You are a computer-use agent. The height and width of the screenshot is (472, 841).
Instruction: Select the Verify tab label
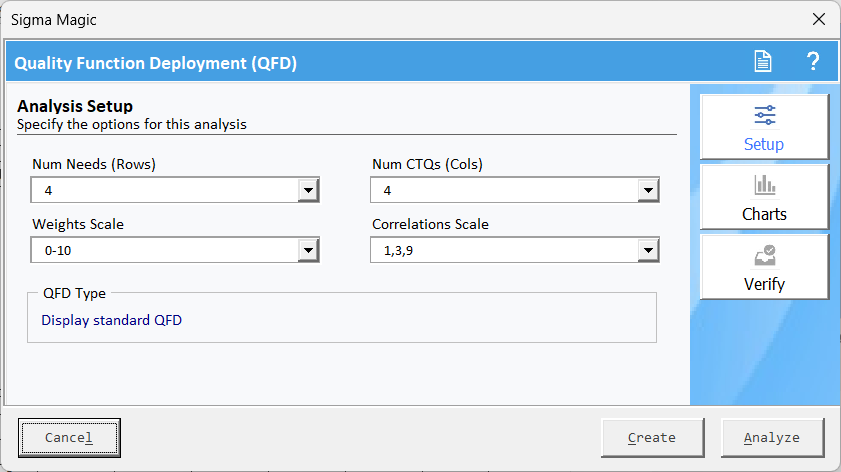tap(764, 284)
